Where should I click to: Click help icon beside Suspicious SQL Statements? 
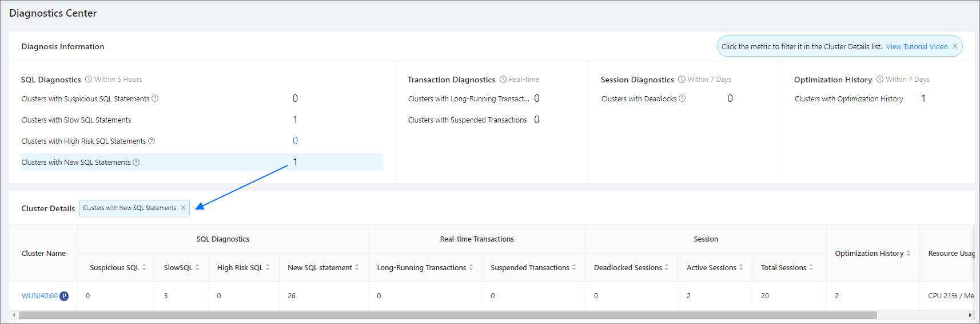pos(155,98)
